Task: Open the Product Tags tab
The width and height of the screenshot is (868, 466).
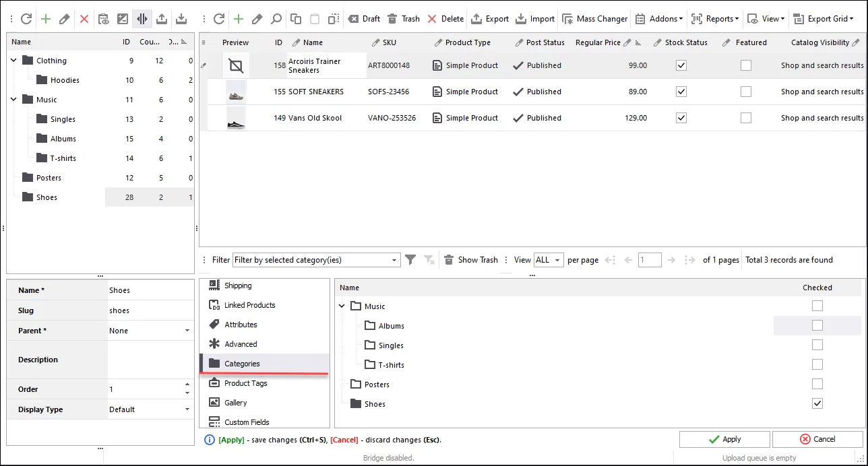Action: tap(245, 383)
